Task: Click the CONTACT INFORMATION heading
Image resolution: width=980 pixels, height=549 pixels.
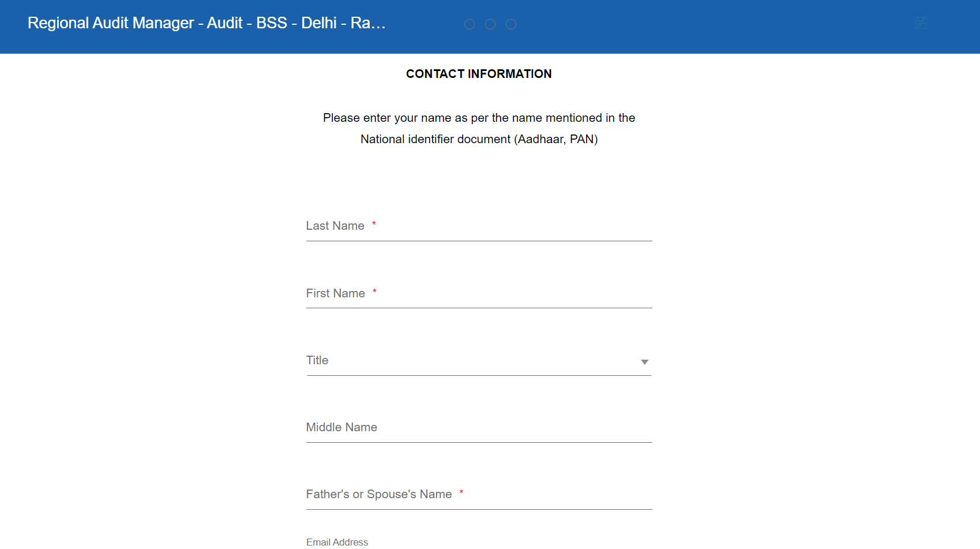Action: pos(479,74)
